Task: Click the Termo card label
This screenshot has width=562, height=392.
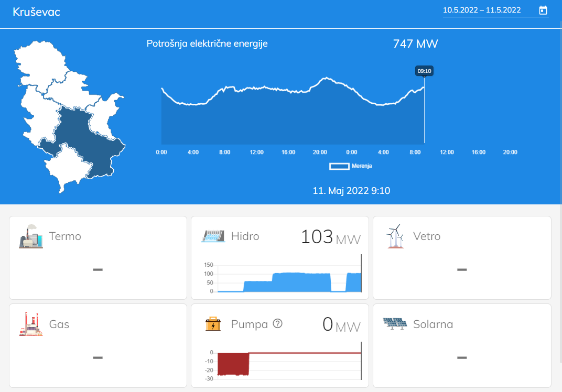Action: point(65,236)
